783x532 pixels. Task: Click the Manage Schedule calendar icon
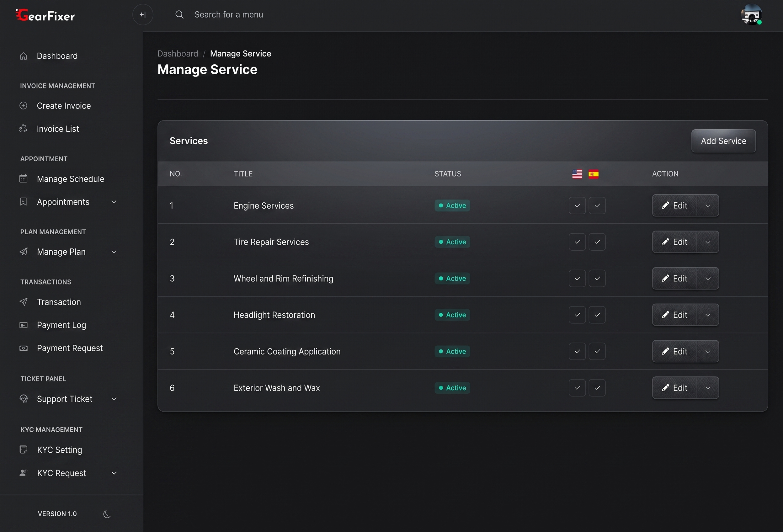coord(23,178)
